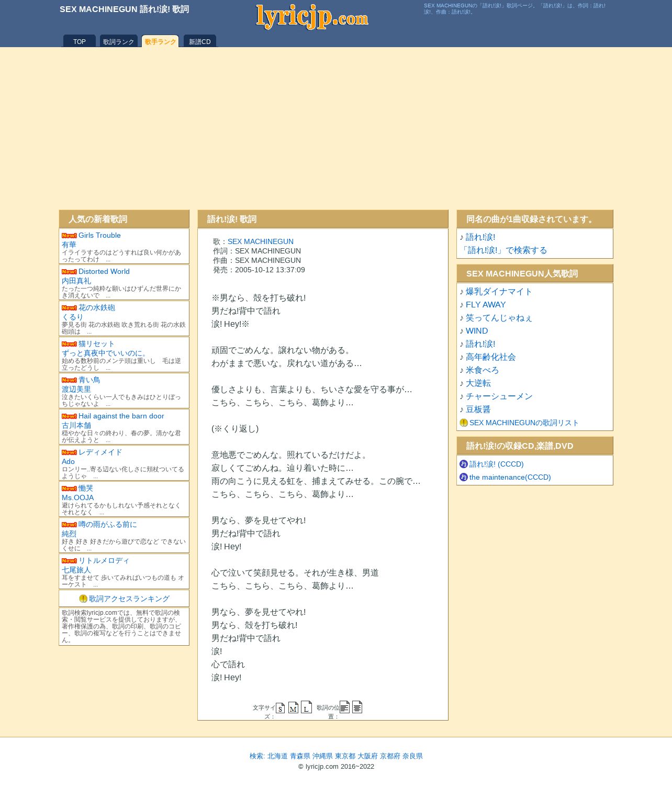Click music disc icon beside the maintenance(CCCD)

tap(464, 477)
